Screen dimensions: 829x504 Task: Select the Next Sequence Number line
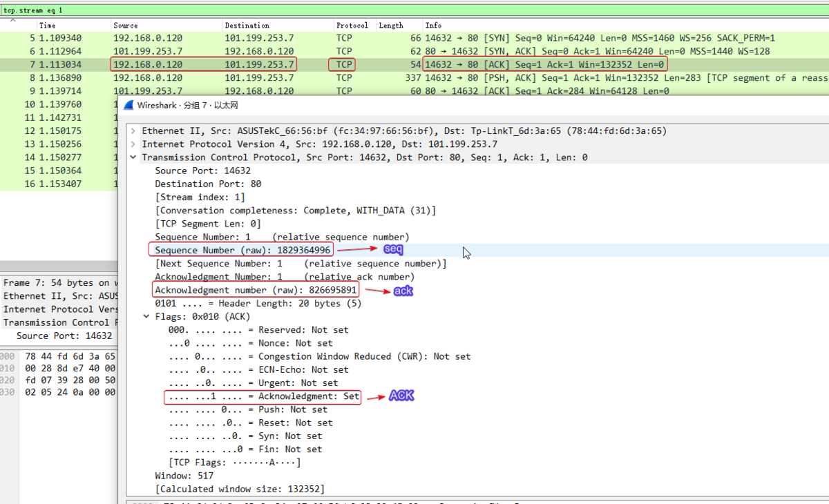coord(301,264)
